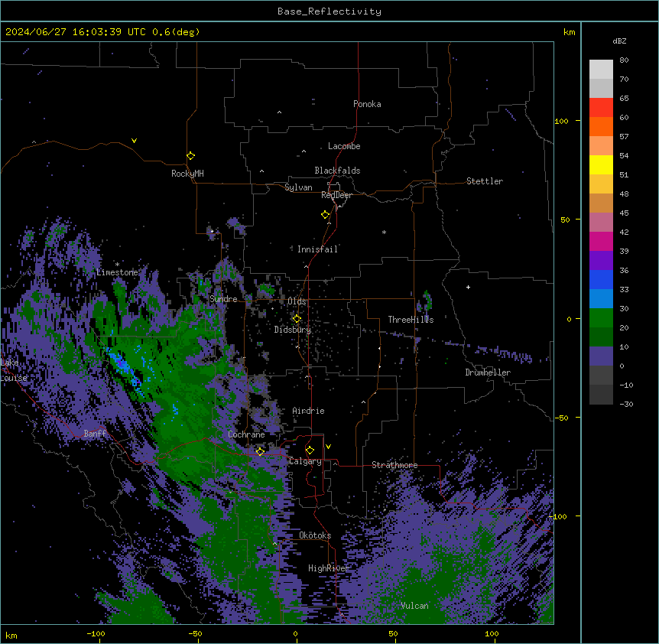659x644 pixels.
Task: Click the Olds town label
Action: (297, 301)
